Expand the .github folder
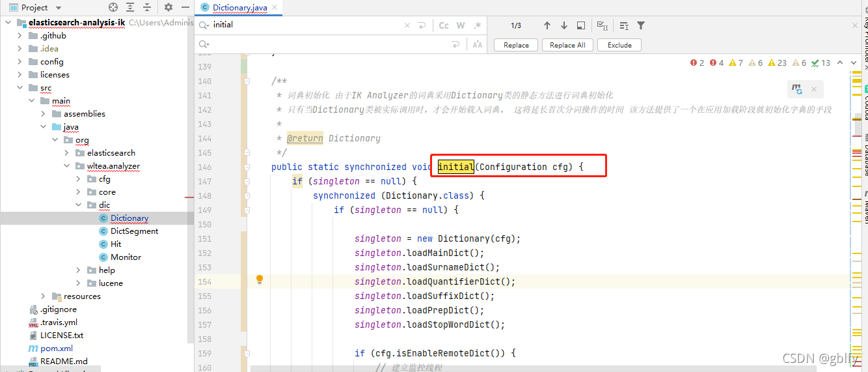The width and height of the screenshot is (868, 372). pos(20,36)
